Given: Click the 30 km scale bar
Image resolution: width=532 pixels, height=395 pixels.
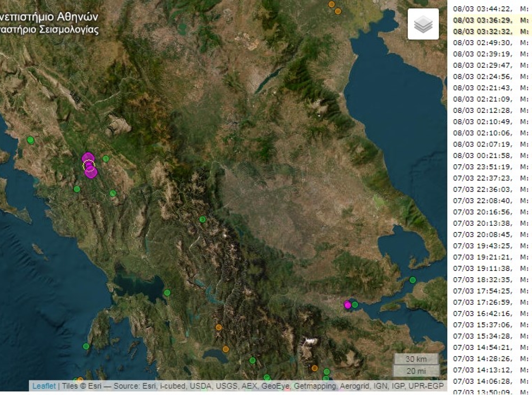Looking at the screenshot, I should tap(416, 359).
